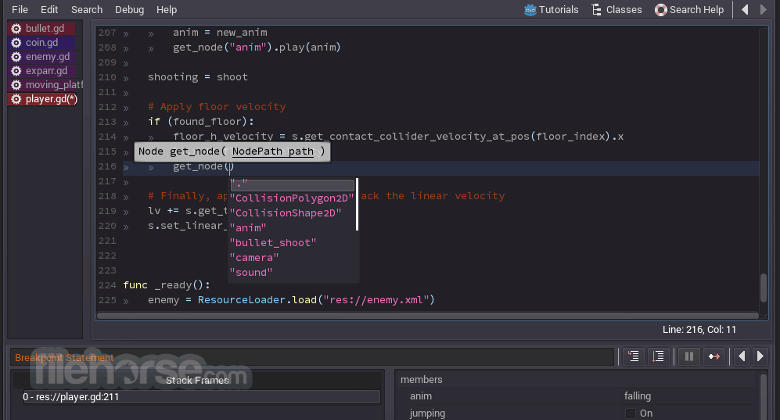Go back in script history, top arrow

(x=745, y=9)
